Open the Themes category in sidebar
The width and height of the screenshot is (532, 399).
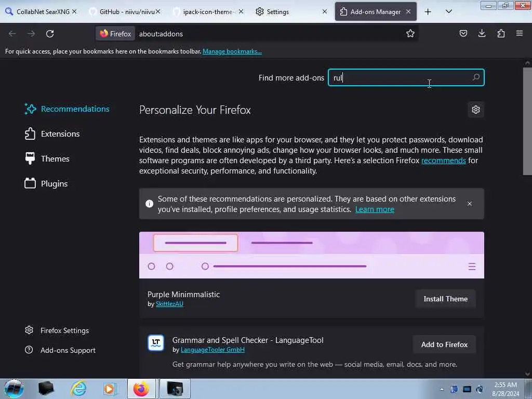pyautogui.click(x=47, y=158)
